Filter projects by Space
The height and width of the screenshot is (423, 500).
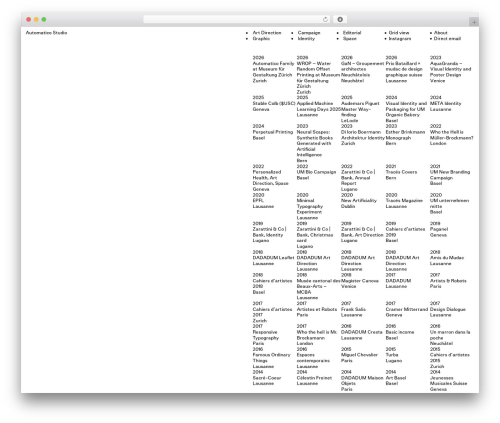(x=350, y=39)
